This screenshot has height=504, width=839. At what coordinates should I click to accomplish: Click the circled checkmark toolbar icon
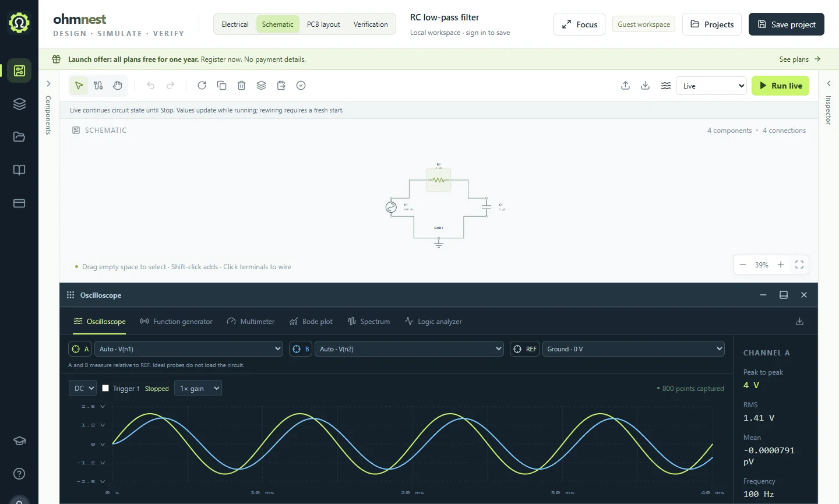point(301,86)
